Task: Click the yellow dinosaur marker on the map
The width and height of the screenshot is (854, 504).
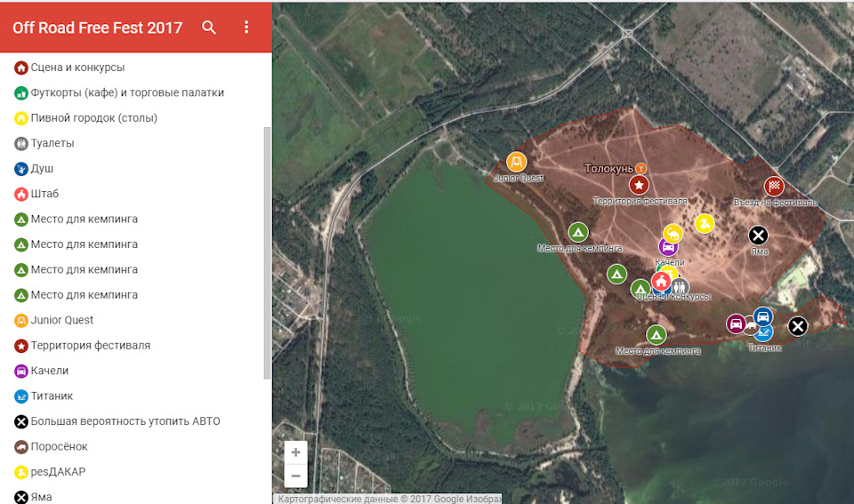Action: click(x=673, y=234)
